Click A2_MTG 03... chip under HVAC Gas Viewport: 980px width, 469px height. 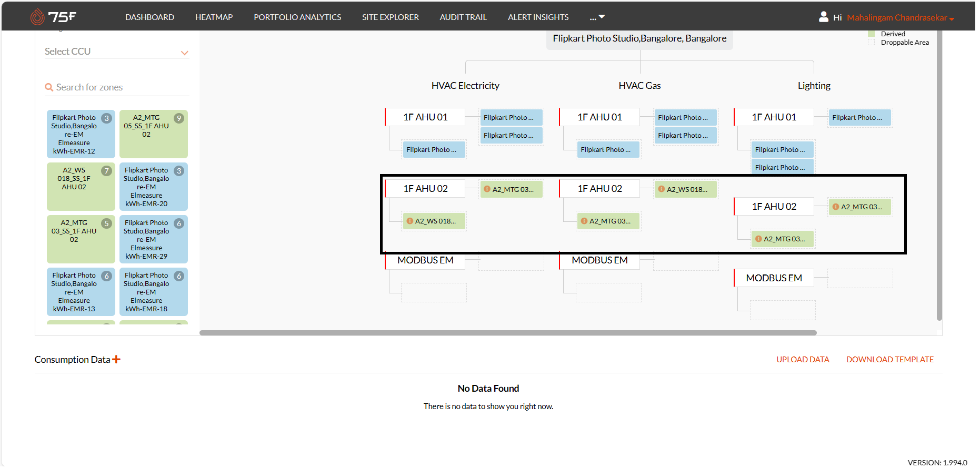[x=608, y=221]
